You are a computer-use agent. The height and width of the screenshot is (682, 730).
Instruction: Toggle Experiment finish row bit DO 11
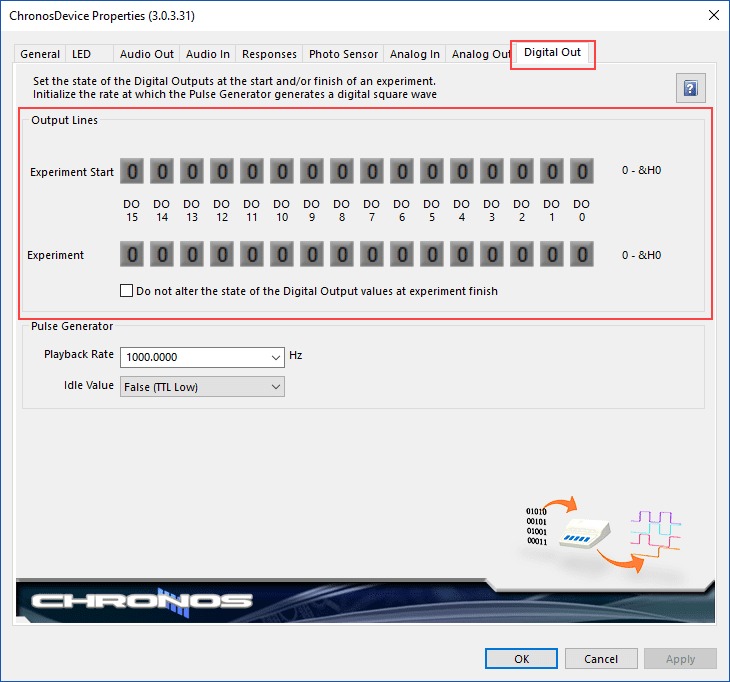click(252, 254)
